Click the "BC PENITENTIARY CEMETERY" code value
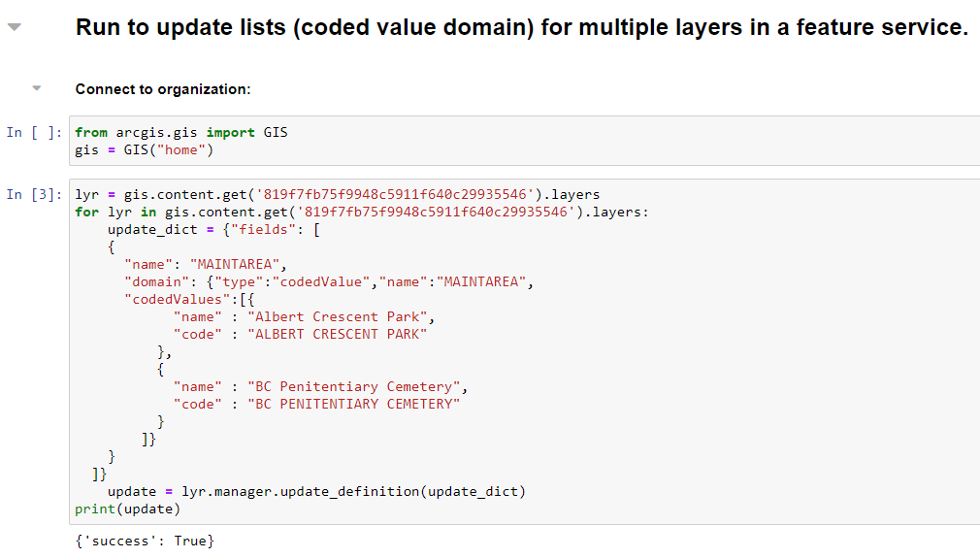Viewport: 980px width, 558px height. pyautogui.click(x=354, y=405)
